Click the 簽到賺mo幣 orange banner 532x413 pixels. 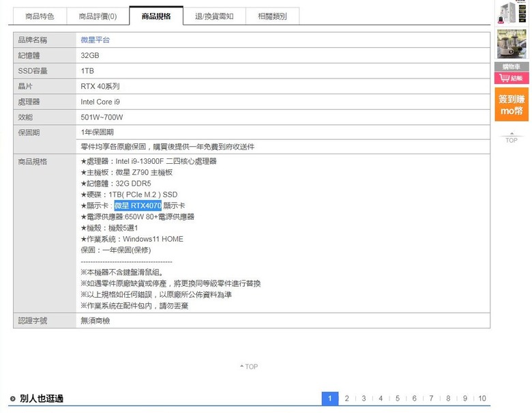tap(512, 104)
